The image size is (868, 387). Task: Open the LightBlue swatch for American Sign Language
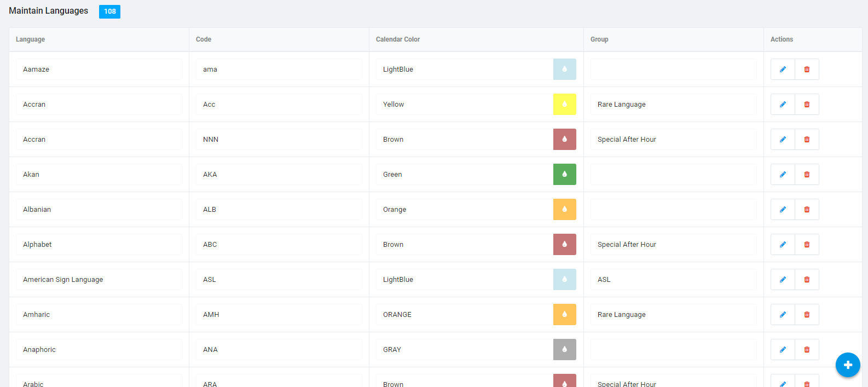565,280
